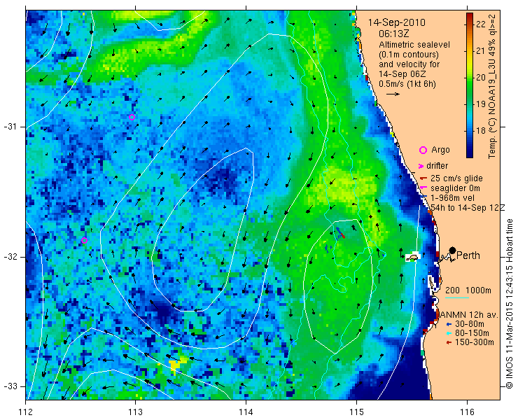This screenshot has width=518, height=420.
Task: Click the longitude 114 axis label
Action: (x=246, y=412)
